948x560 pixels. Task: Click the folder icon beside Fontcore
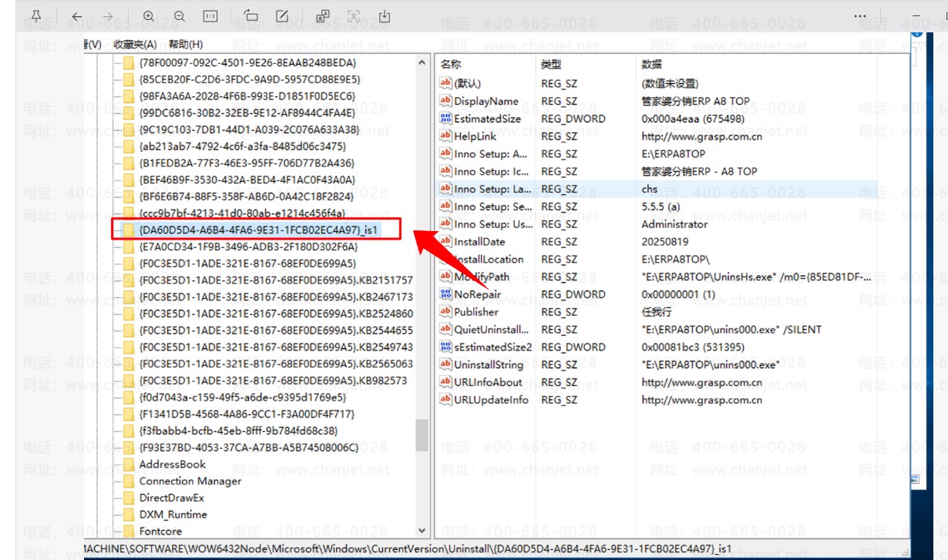[128, 531]
